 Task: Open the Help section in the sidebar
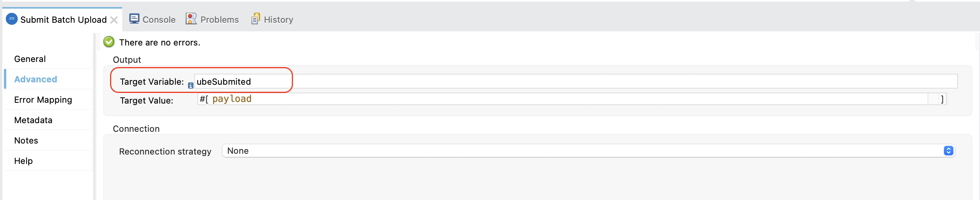24,161
